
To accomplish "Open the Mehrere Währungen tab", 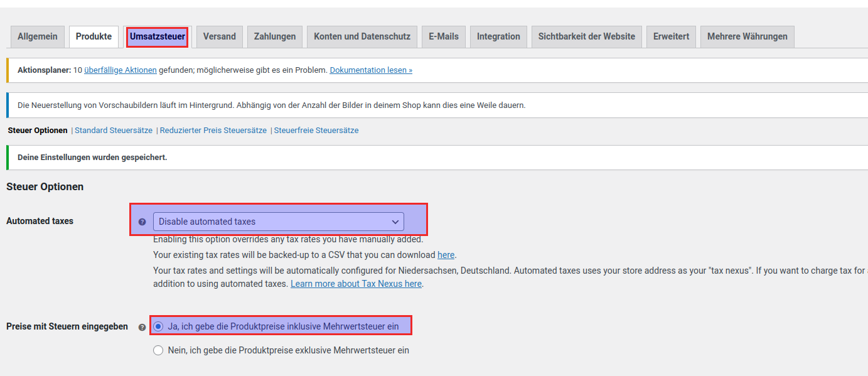I will click(x=747, y=36).
